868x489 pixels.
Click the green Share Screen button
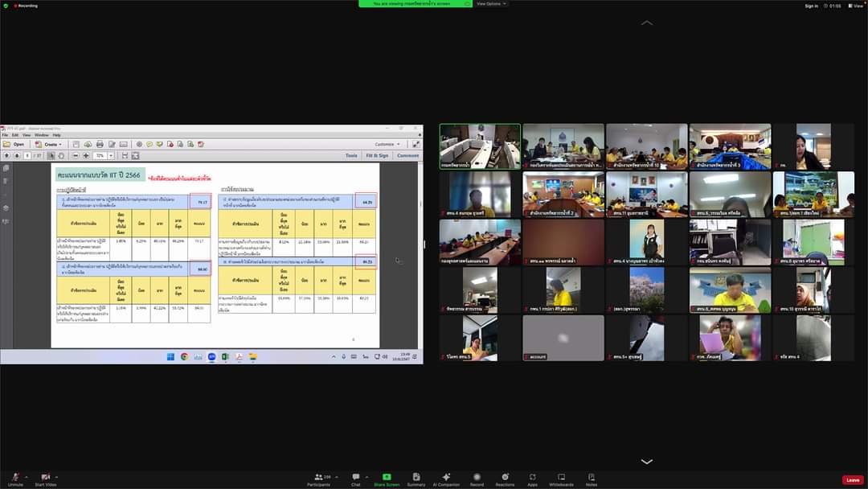[387, 479]
